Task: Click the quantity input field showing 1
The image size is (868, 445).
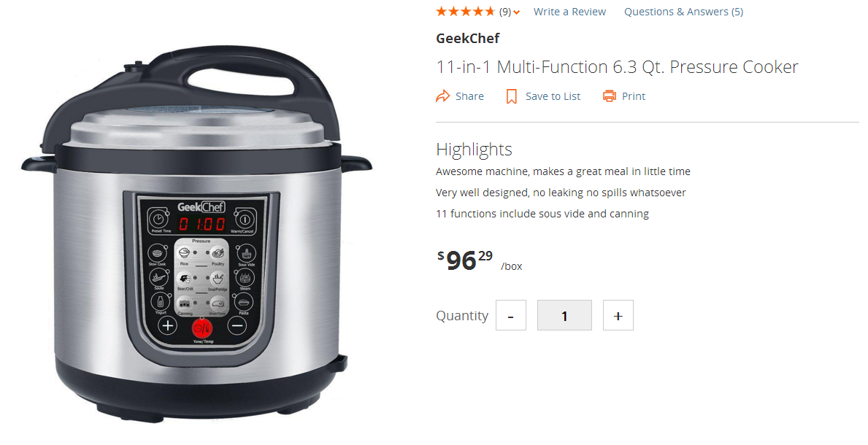Action: [x=564, y=315]
